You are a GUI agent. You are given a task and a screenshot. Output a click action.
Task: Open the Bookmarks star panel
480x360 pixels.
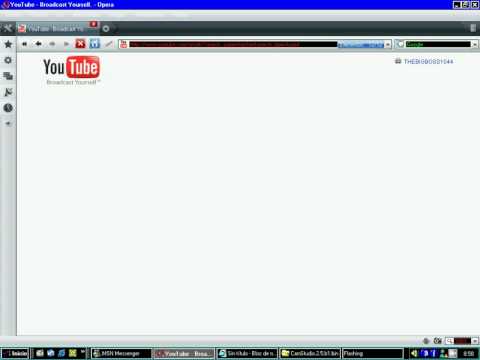coord(8,44)
